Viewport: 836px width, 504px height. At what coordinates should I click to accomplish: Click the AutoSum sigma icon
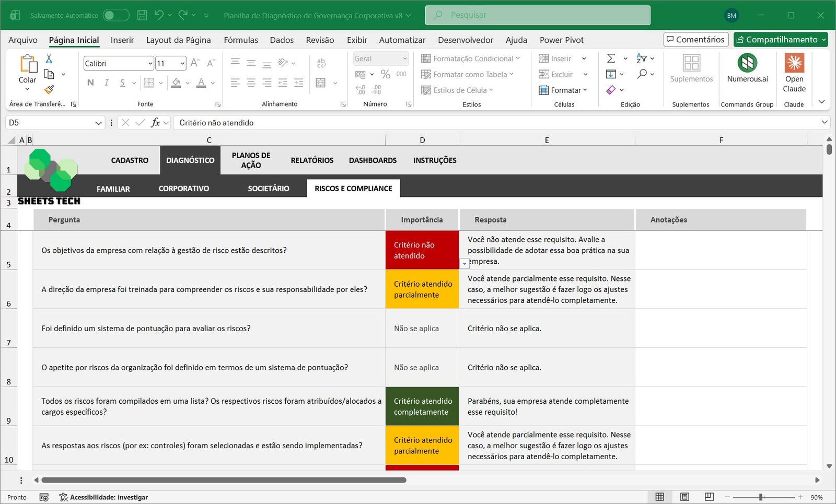pyautogui.click(x=611, y=58)
